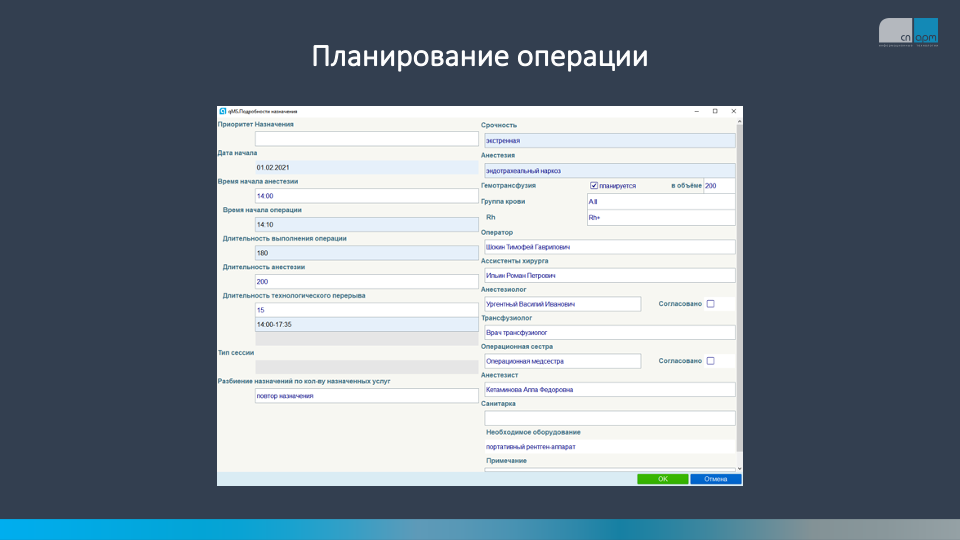Open the Анестезия field эндотрахеальный наркоз
This screenshot has width=960, height=540.
[x=610, y=170]
